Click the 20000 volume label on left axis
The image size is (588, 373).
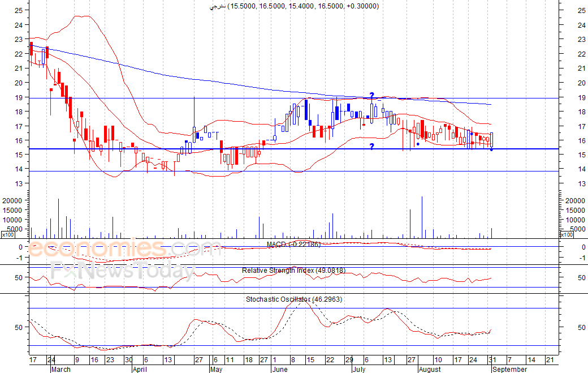click(x=12, y=201)
